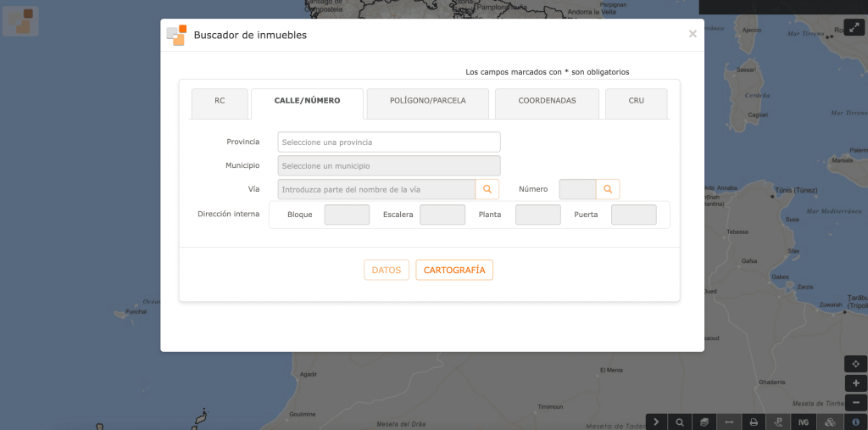Switch to the POLÍGONO/PARCELA tab
868x430 pixels.
pos(427,101)
